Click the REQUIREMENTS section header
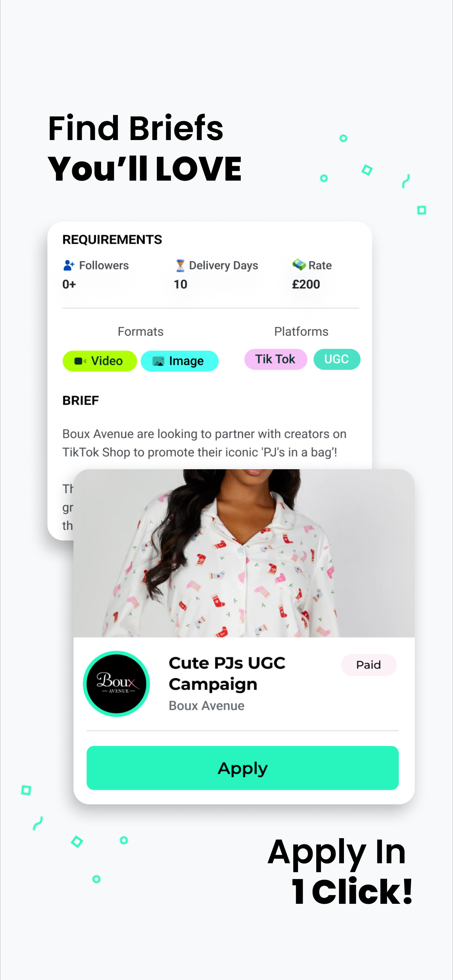This screenshot has width=453, height=980. click(x=112, y=239)
